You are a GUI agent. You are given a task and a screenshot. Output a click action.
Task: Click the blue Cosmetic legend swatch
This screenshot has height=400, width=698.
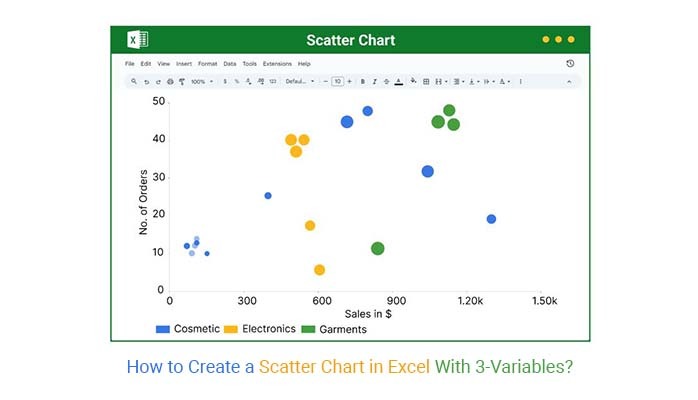click(163, 329)
